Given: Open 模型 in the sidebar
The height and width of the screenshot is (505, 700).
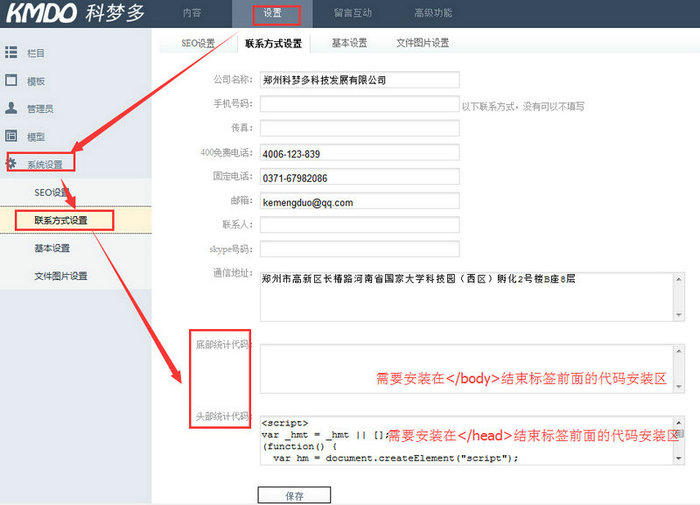Looking at the screenshot, I should pyautogui.click(x=36, y=137).
